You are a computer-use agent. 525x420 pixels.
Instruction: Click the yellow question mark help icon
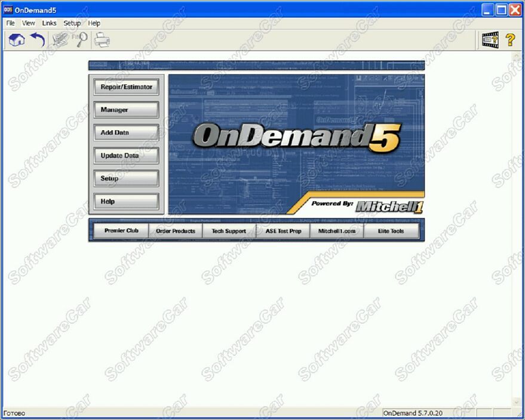pyautogui.click(x=510, y=40)
